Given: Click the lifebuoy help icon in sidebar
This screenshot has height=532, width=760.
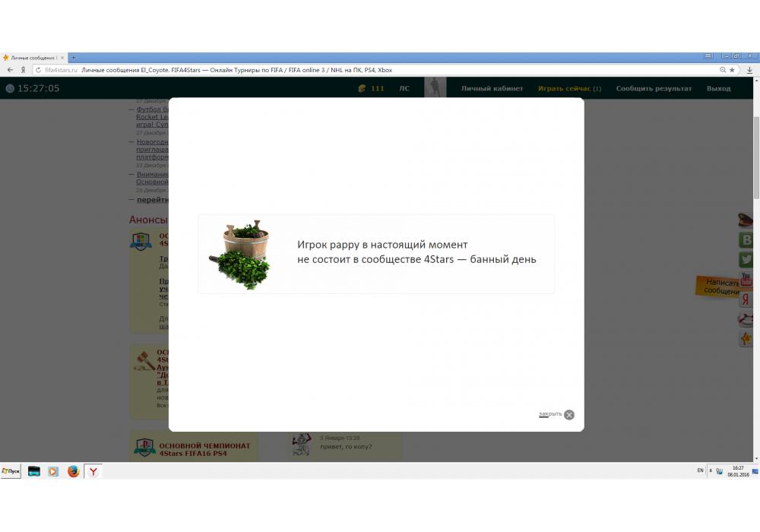Looking at the screenshot, I should point(745,319).
